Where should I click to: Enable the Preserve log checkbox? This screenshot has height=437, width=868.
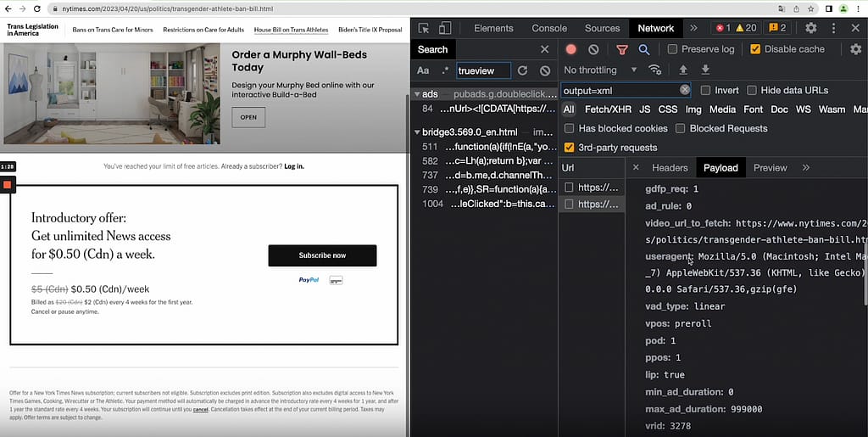pyautogui.click(x=672, y=49)
